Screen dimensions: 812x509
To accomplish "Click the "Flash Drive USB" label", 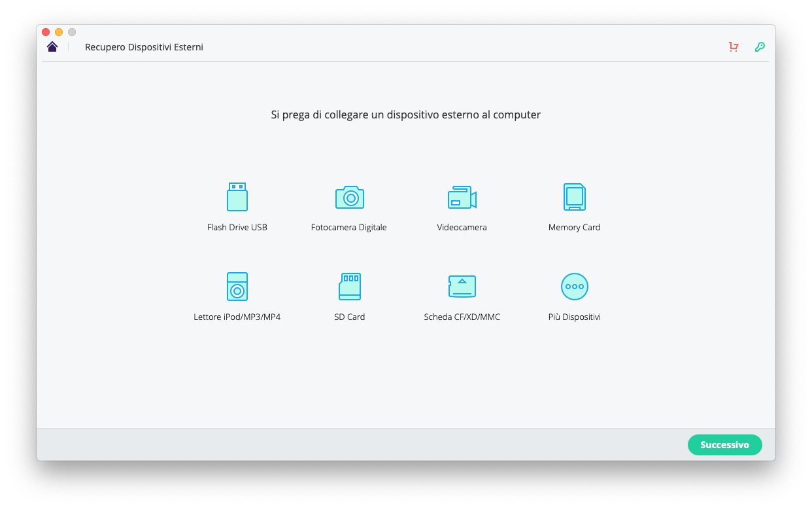I will [x=237, y=228].
